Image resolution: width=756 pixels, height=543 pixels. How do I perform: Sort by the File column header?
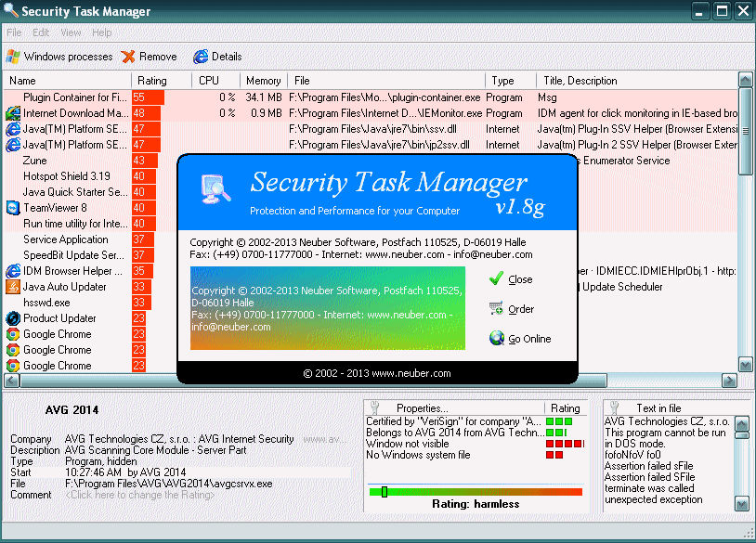(x=386, y=81)
